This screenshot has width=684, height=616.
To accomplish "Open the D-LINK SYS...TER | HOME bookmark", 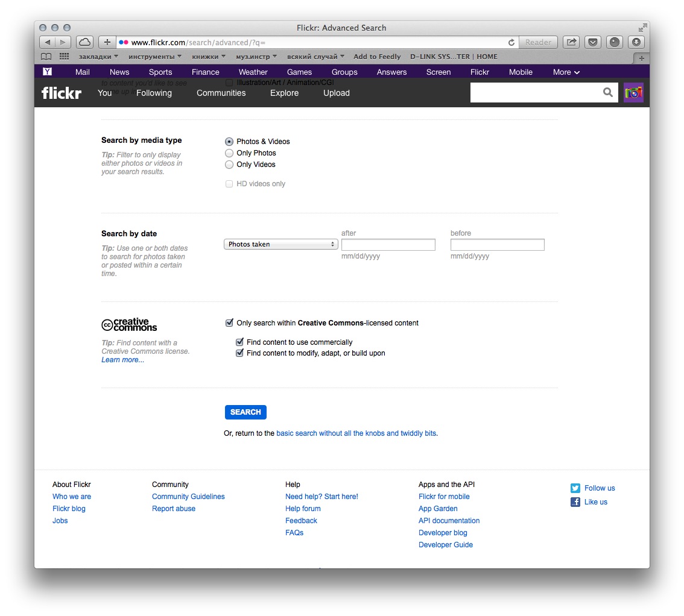I will pos(454,57).
